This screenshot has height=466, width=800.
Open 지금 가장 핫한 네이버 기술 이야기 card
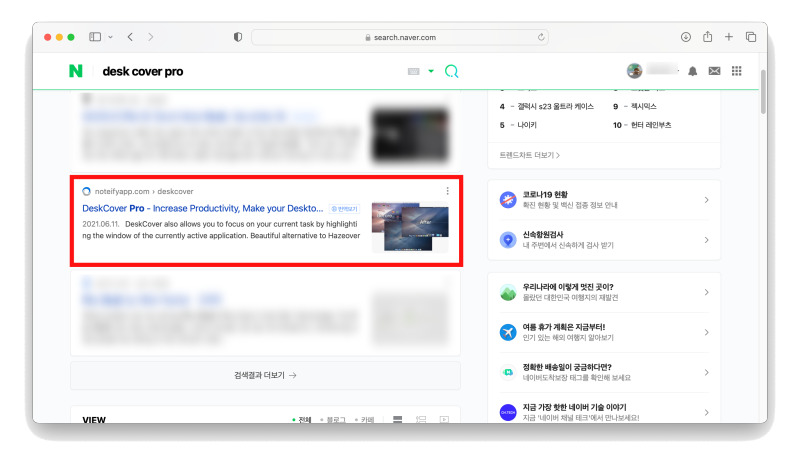coord(604,411)
